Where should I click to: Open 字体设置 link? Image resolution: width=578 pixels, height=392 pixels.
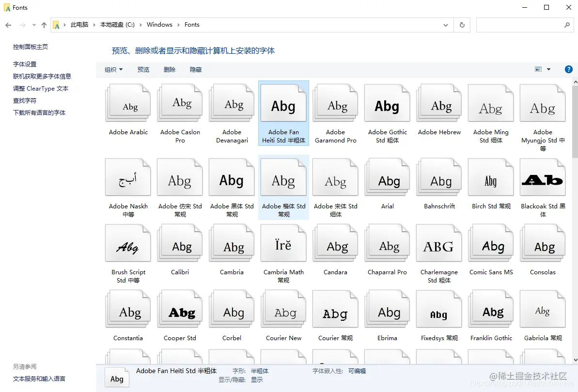25,64
